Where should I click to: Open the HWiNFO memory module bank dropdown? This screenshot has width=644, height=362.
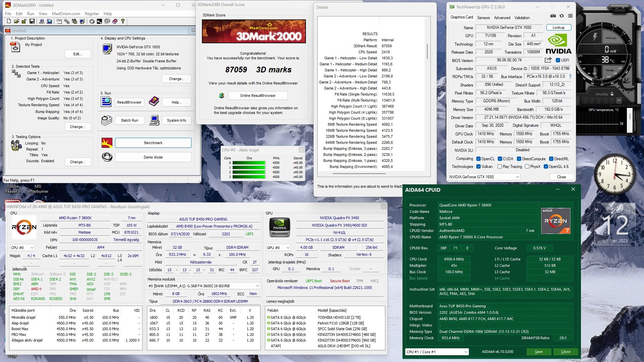click(x=204, y=286)
